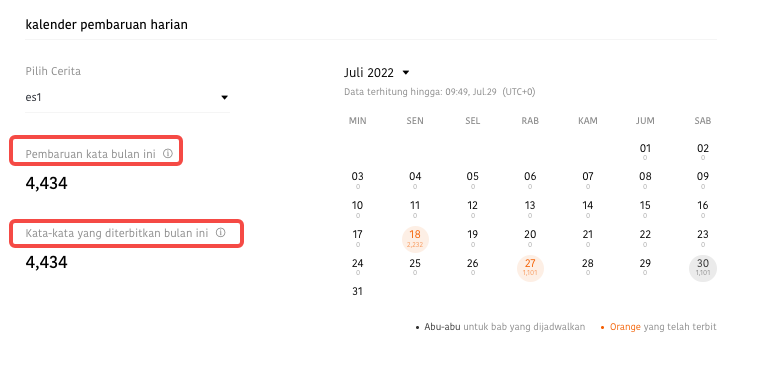This screenshot has width=774, height=370.
Task: Select date 10 under MIN column
Action: click(x=357, y=208)
